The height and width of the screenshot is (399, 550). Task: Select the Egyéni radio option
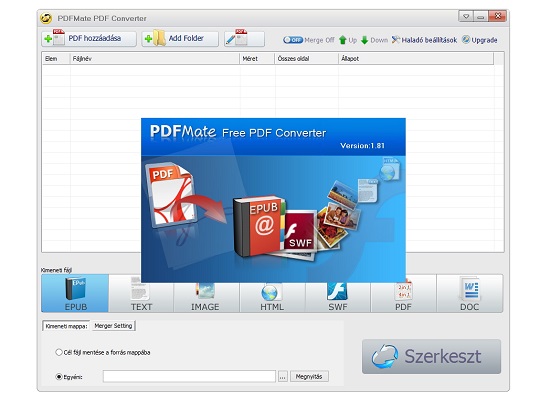pyautogui.click(x=59, y=377)
